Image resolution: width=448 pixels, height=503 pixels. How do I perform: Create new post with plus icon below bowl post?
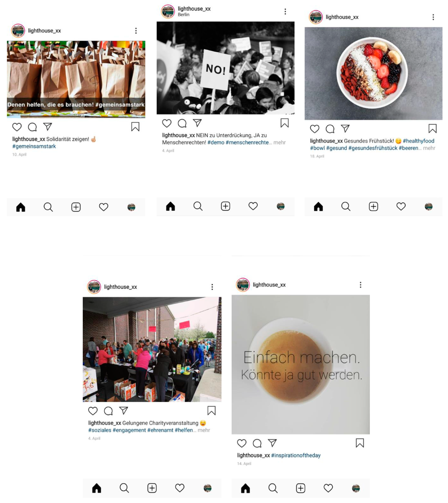click(x=373, y=207)
